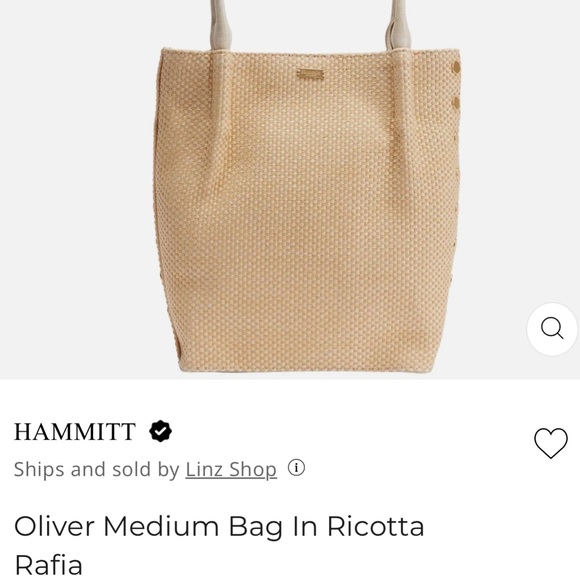Click the word "Bag" in the product title
This screenshot has width=580, height=580.
point(256,528)
